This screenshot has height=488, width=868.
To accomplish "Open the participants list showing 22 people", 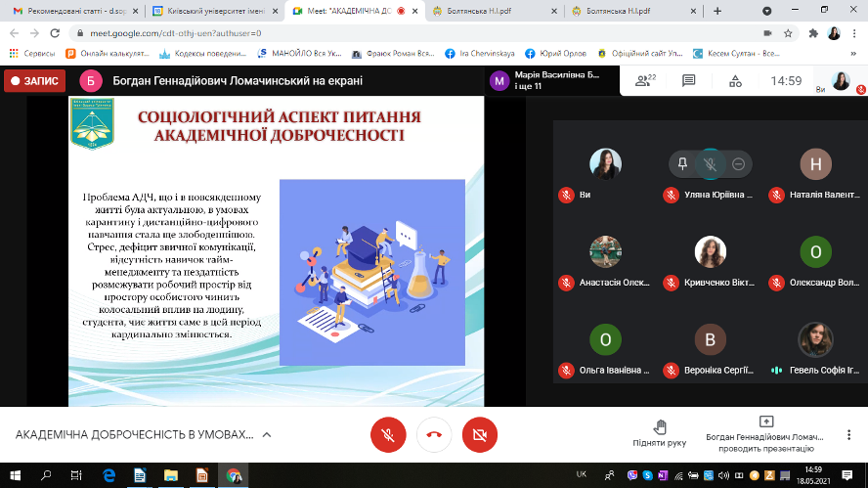I will pos(645,81).
